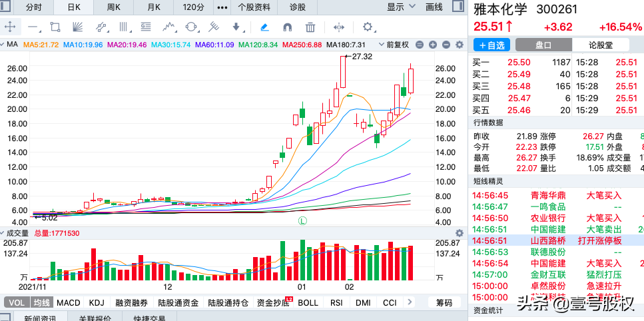
Task: Select the KDJ indicator
Action: [x=97, y=303]
